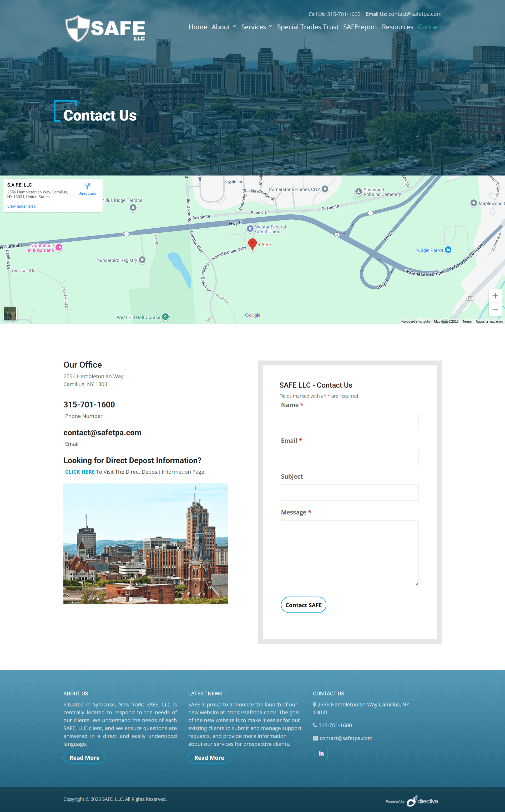Viewport: 505px width, 812px height.
Task: Switch to satellite view thumbnail on map
Action: [10, 313]
